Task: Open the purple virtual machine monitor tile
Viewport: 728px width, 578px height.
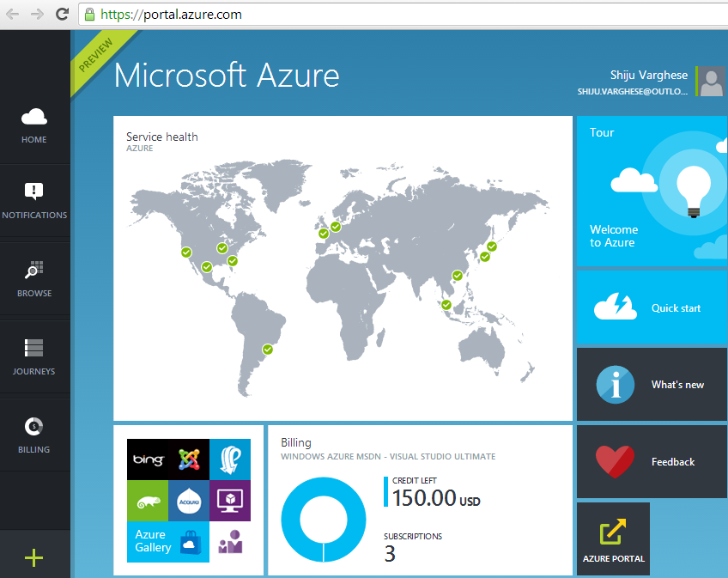Action: 230,501
